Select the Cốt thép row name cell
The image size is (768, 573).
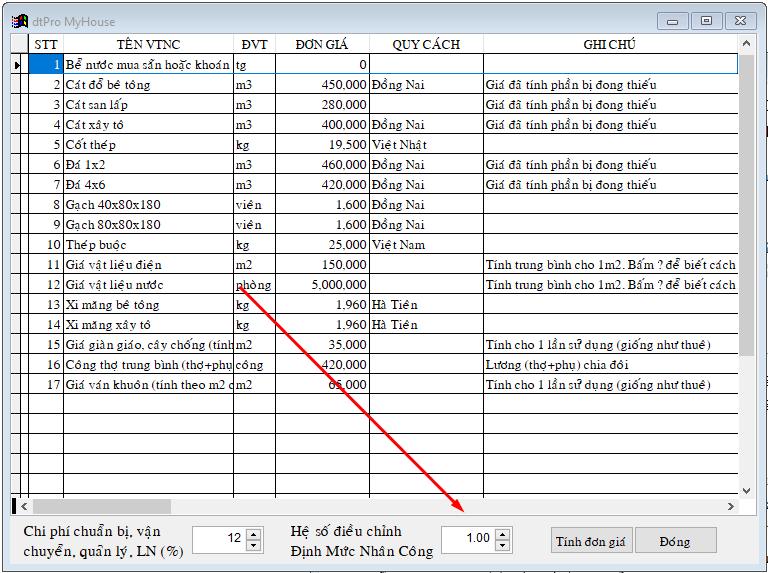coord(148,145)
